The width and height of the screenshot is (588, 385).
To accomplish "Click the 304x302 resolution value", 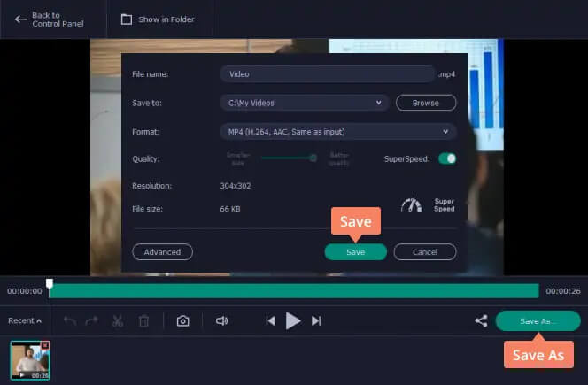I will point(236,186).
